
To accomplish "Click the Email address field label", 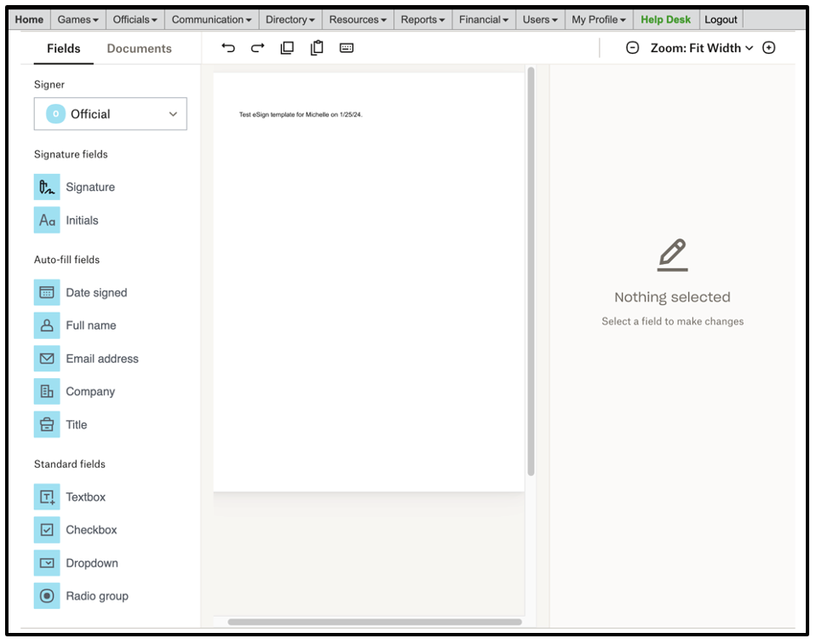I will point(102,359).
